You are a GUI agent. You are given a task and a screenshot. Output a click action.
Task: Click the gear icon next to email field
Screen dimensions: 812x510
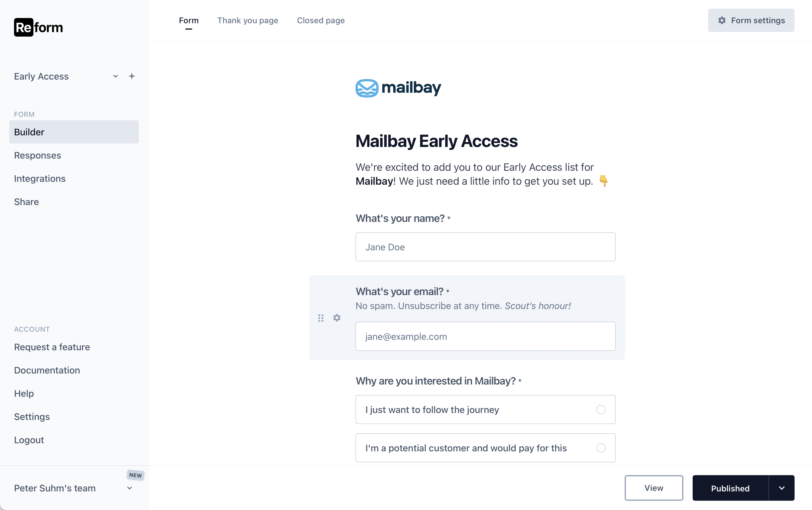coord(337,317)
